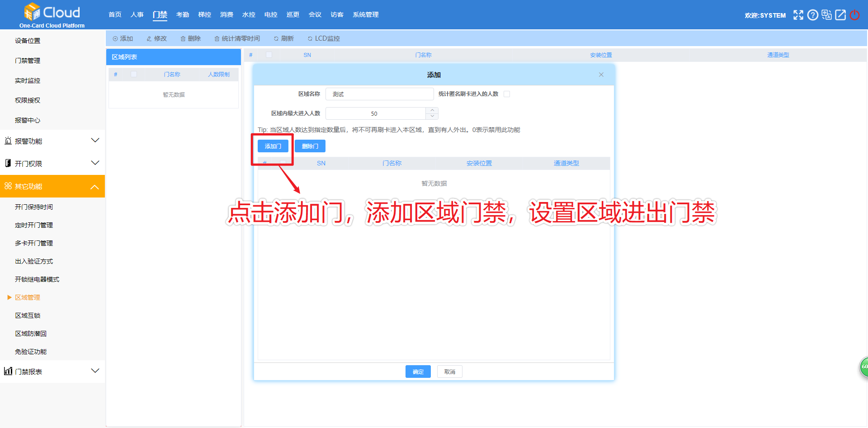868x428 pixels.
Task: Click 删除 in the toolbar
Action: [x=191, y=38]
